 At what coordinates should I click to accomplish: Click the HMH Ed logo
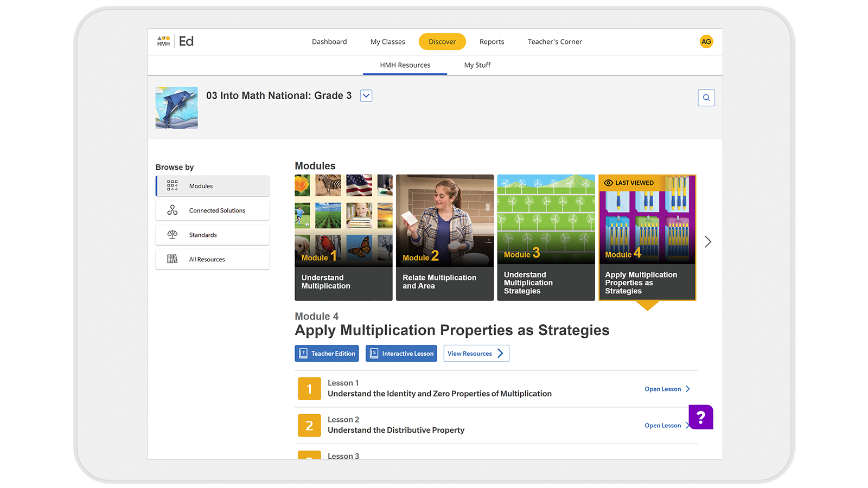pos(175,41)
